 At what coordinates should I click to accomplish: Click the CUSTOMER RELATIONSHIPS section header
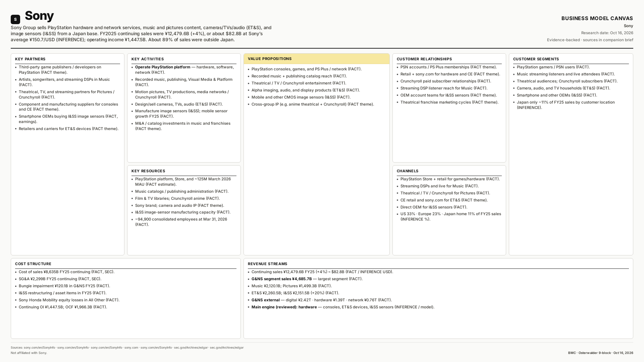tap(424, 59)
